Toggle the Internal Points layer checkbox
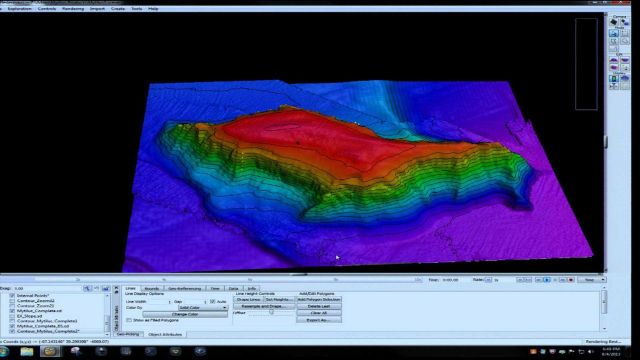 point(12,296)
